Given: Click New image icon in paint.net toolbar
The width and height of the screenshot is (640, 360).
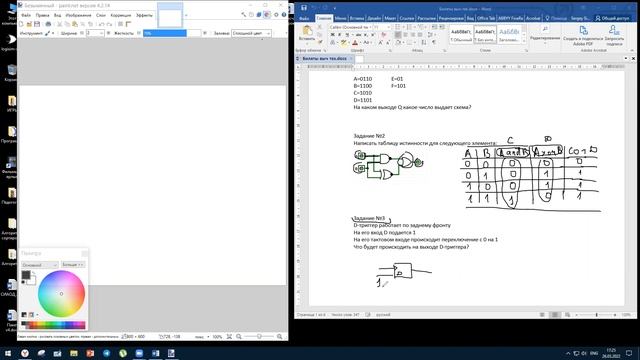Looking at the screenshot, I should click(22, 24).
